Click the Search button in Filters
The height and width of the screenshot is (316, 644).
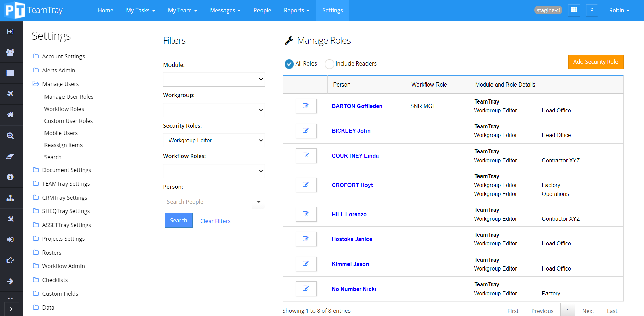click(179, 220)
